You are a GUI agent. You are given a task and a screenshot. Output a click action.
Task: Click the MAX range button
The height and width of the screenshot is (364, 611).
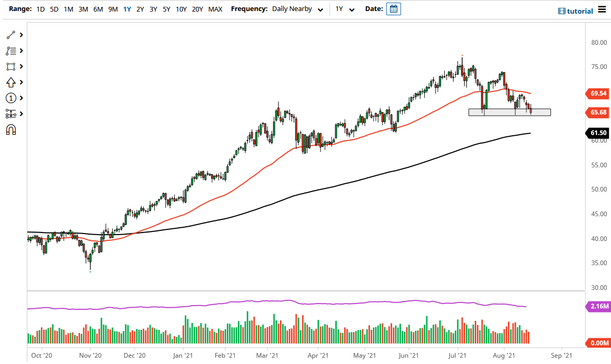point(215,9)
